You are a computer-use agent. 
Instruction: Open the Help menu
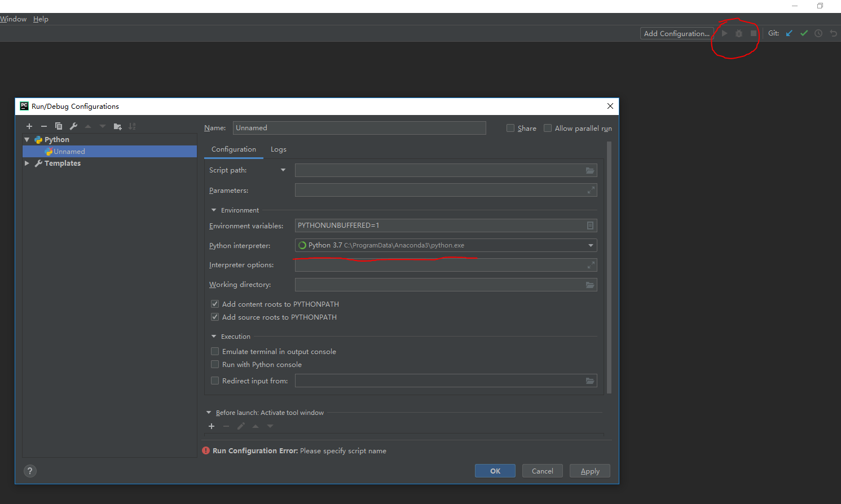41,19
